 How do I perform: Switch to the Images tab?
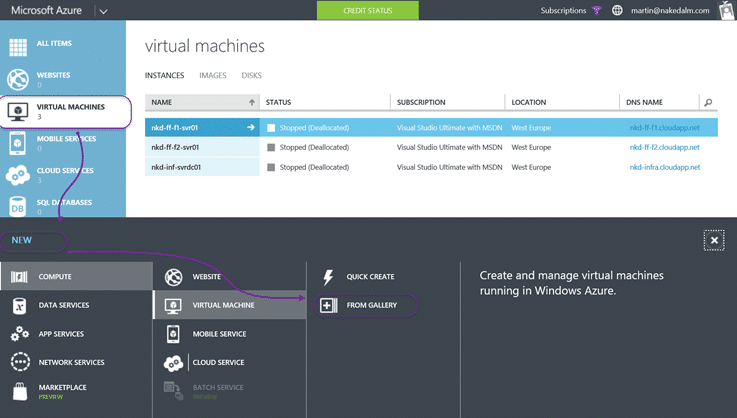212,75
